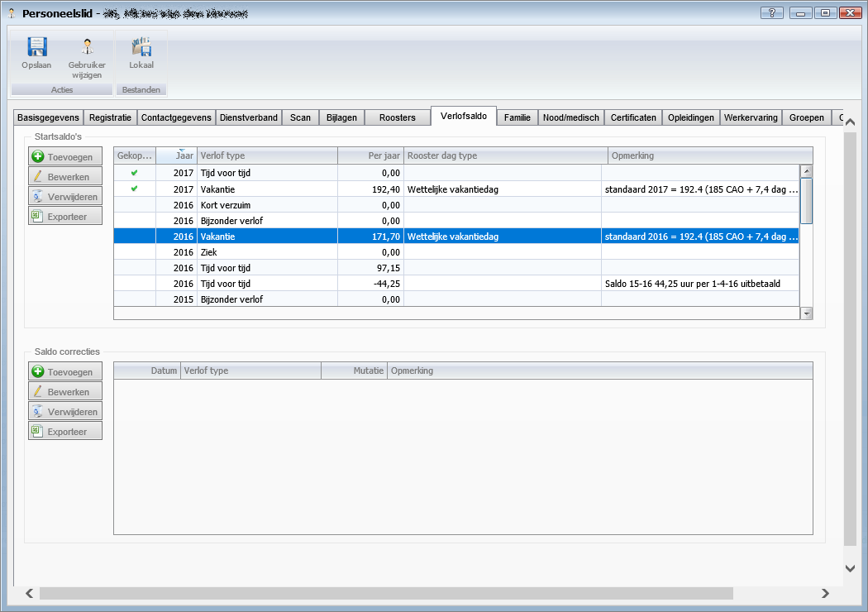Viewport: 868px width, 612px height.
Task: Click the help question mark button
Action: (770, 13)
